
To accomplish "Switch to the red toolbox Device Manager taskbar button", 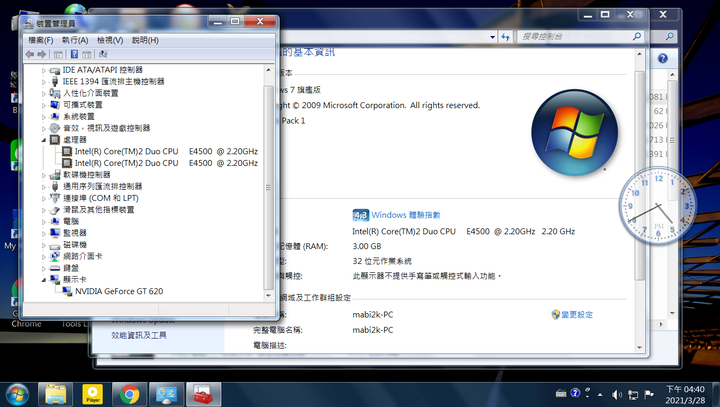I will (x=203, y=394).
